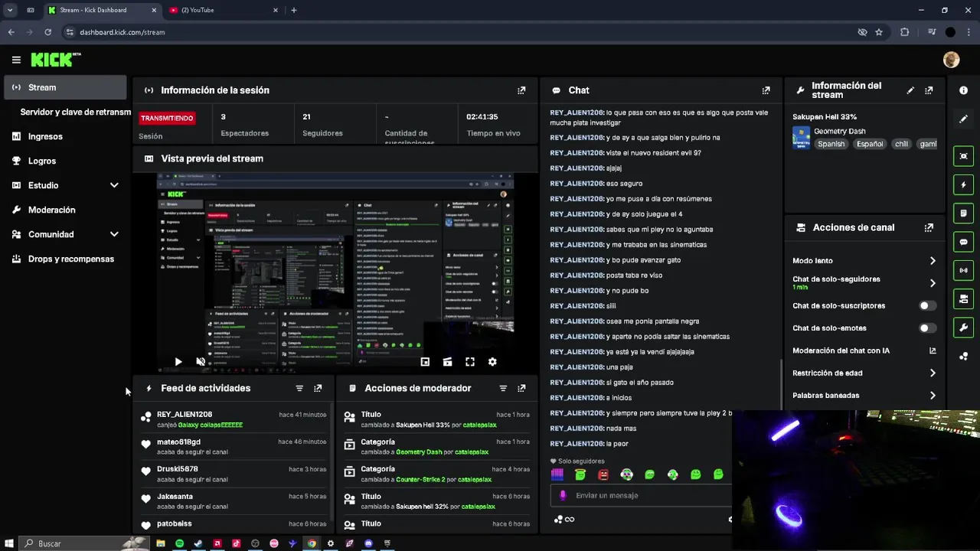
Task: Toggle the lightning activity feed icon in the right rail
Action: click(x=963, y=184)
